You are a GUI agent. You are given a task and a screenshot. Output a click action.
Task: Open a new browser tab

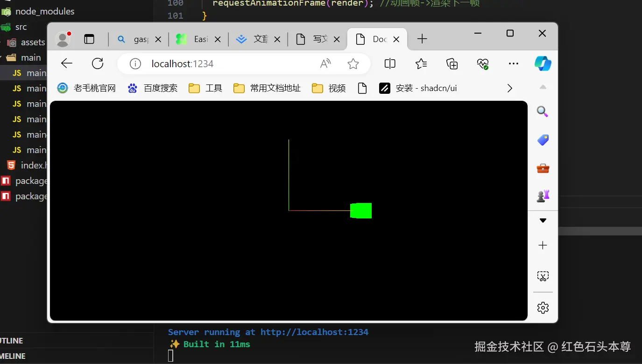click(422, 39)
